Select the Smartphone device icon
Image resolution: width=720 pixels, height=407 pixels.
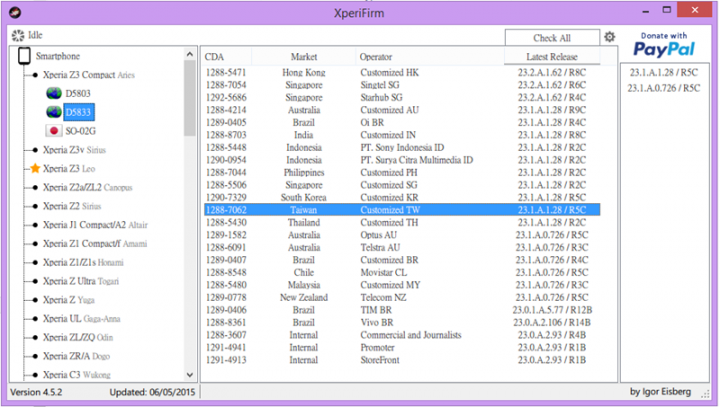point(24,56)
